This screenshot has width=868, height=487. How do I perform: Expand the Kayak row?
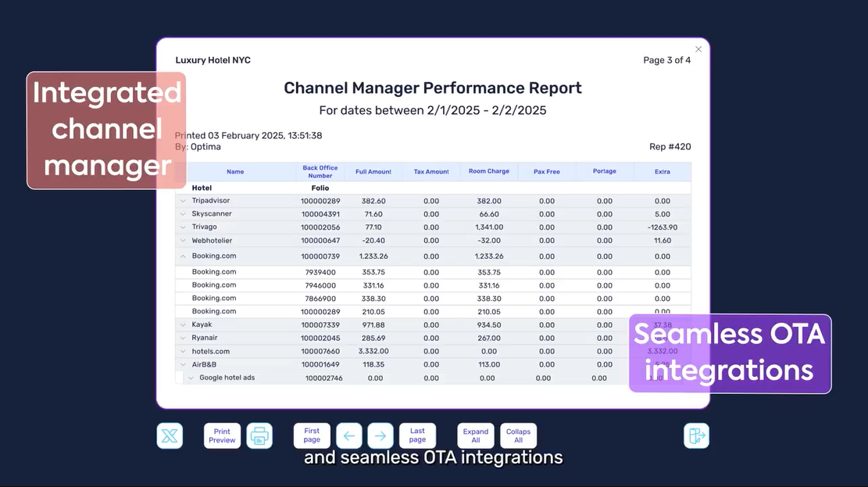pos(183,324)
